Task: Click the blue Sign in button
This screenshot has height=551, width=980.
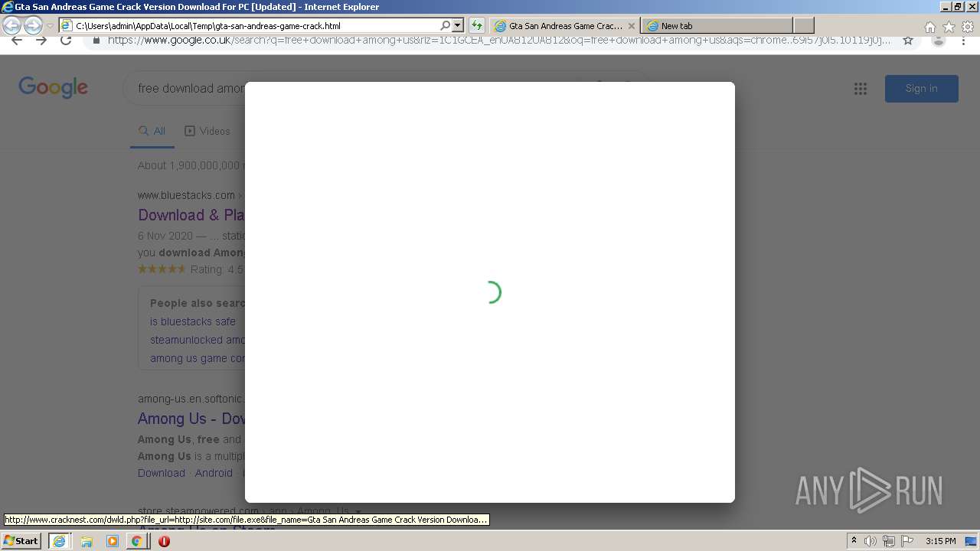Action: pyautogui.click(x=922, y=89)
